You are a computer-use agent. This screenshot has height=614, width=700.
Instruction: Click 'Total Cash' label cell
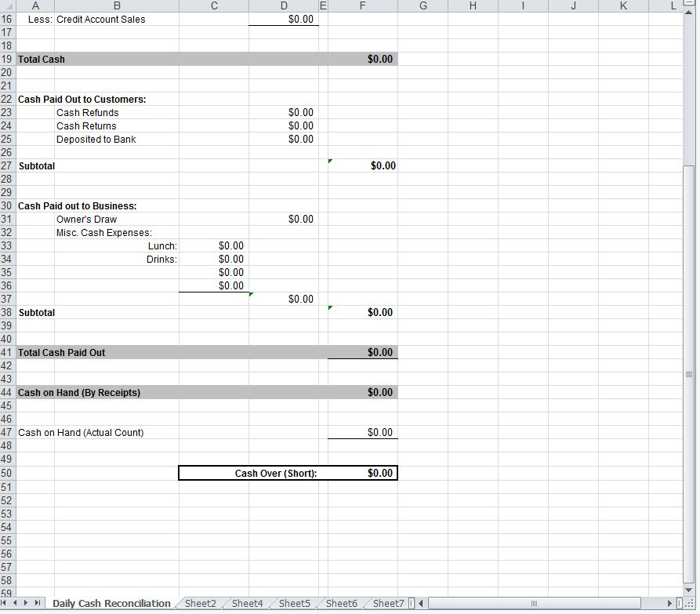point(41,60)
